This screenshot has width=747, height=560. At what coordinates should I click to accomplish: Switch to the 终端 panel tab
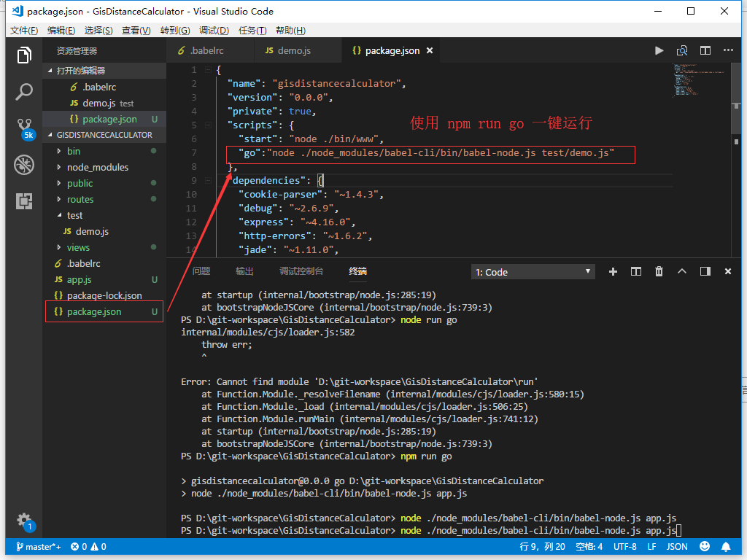(357, 271)
